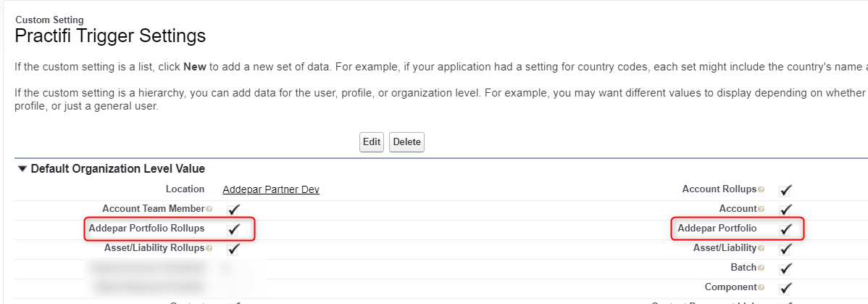
Task: Click the Delete button
Action: tap(407, 142)
